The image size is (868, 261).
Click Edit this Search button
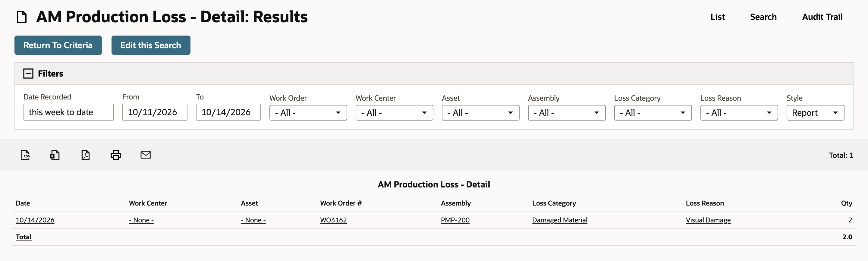pos(151,45)
